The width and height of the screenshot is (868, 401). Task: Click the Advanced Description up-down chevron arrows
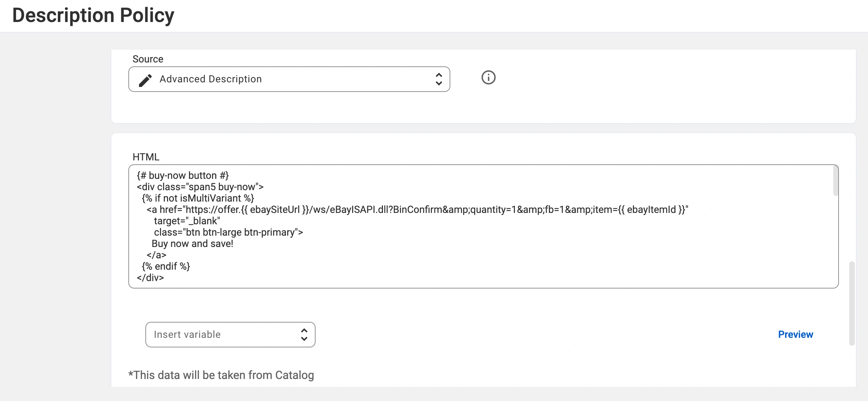(x=439, y=79)
